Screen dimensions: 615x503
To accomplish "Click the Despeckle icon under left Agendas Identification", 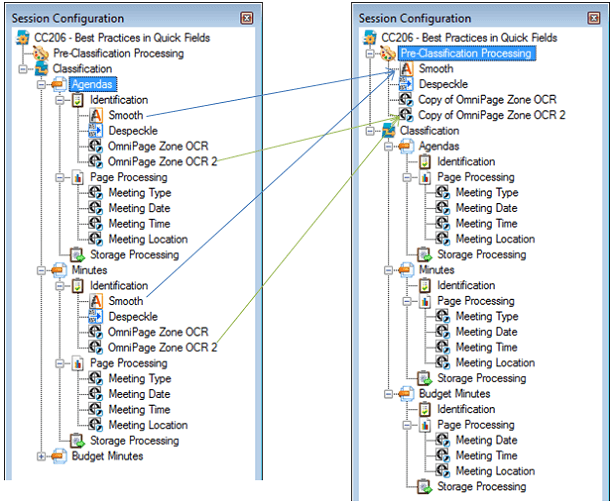I will 96,131.
